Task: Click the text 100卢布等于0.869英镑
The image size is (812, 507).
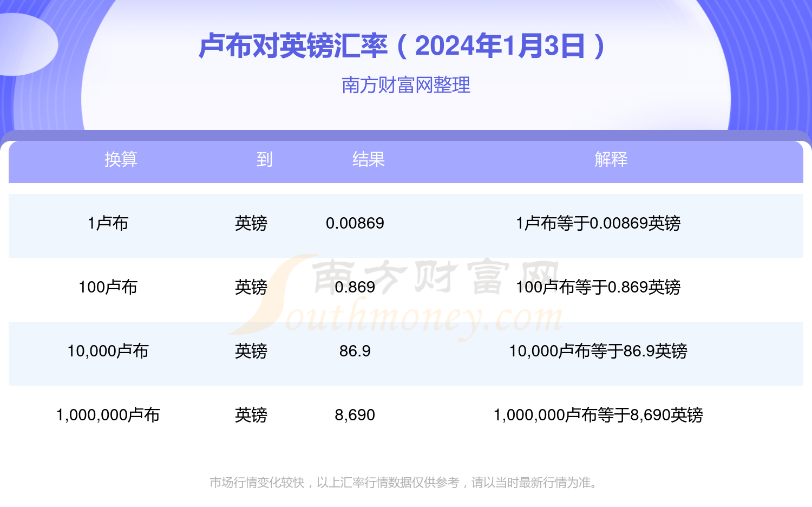Action: click(x=598, y=287)
